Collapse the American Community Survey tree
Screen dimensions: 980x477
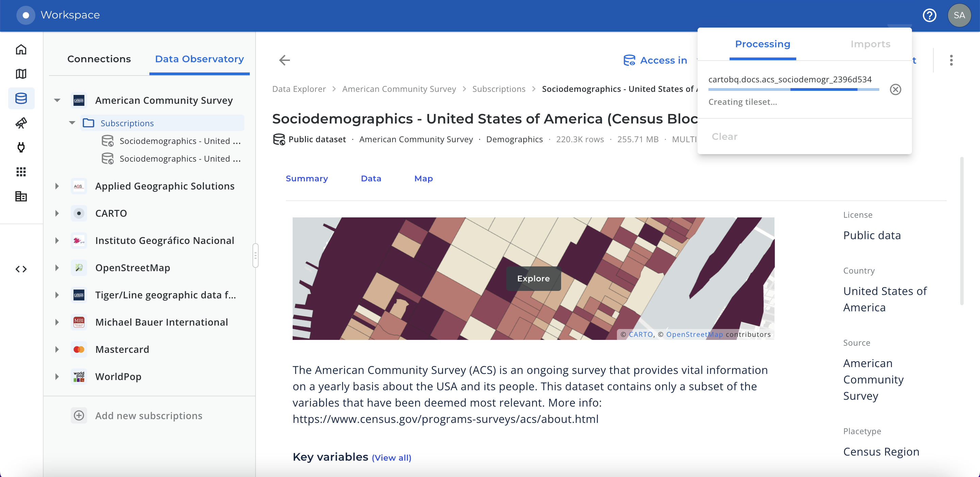tap(57, 100)
